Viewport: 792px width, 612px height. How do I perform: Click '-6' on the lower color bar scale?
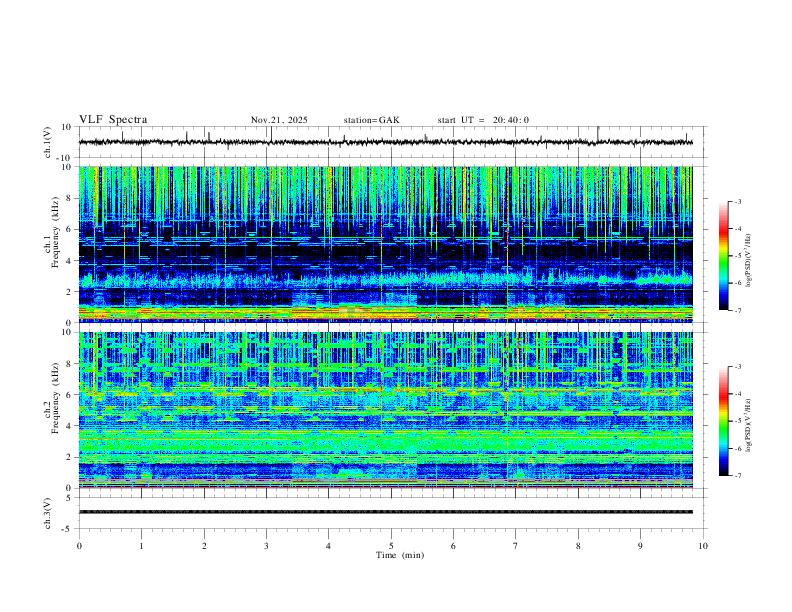[x=738, y=448]
